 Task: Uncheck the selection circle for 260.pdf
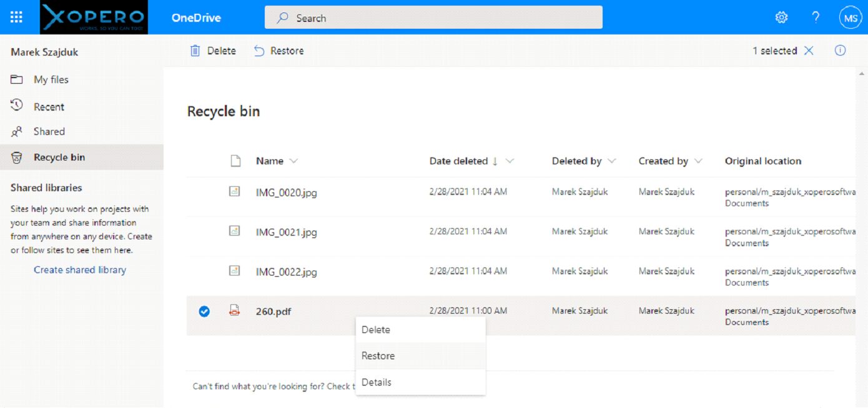click(x=204, y=311)
